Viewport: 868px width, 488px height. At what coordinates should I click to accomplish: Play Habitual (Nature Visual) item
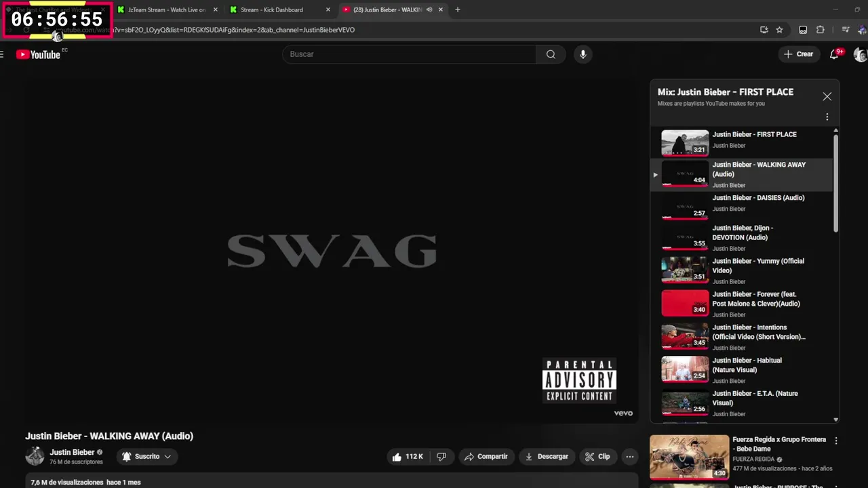(x=741, y=370)
